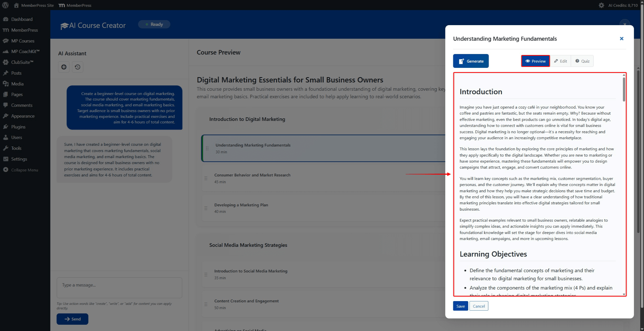The image size is (644, 331).
Task: Open the lesson Preview with the eye icon
Action: tap(535, 61)
